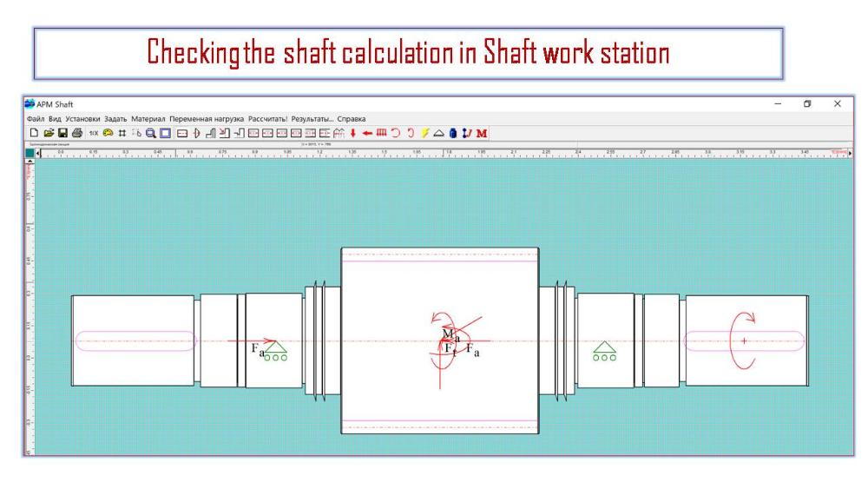Viewport: 868px width, 489px height.
Task: Click the yellow lightning bolt icon
Action: [425, 133]
